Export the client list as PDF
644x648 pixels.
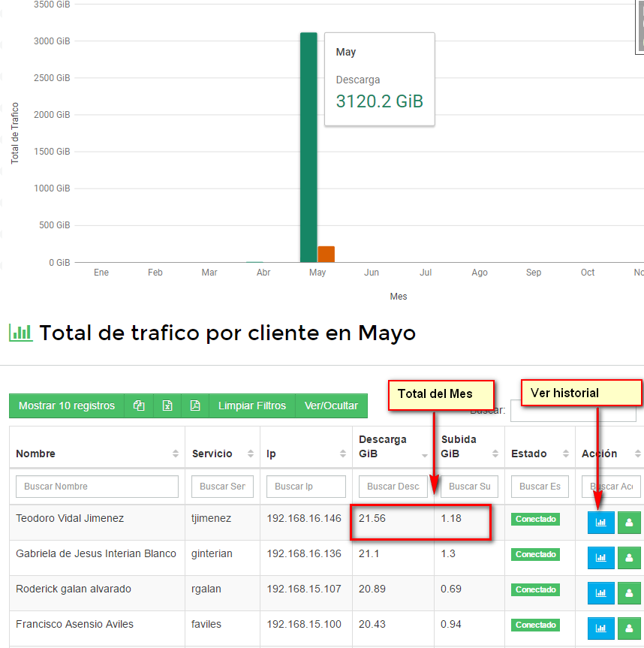click(195, 405)
